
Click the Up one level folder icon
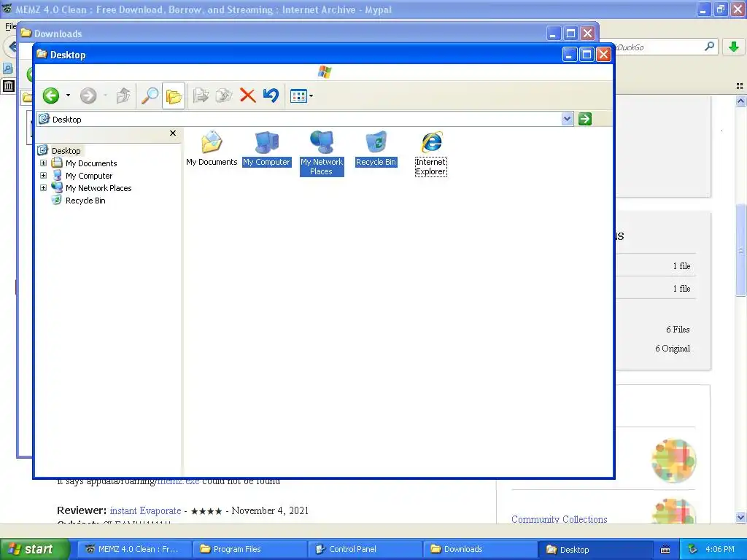[123, 96]
